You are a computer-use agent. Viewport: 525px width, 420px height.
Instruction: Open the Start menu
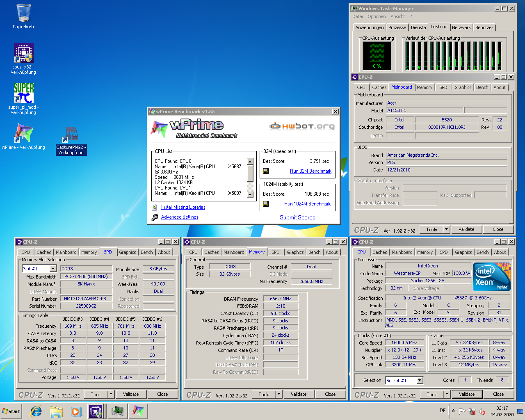pyautogui.click(x=11, y=411)
